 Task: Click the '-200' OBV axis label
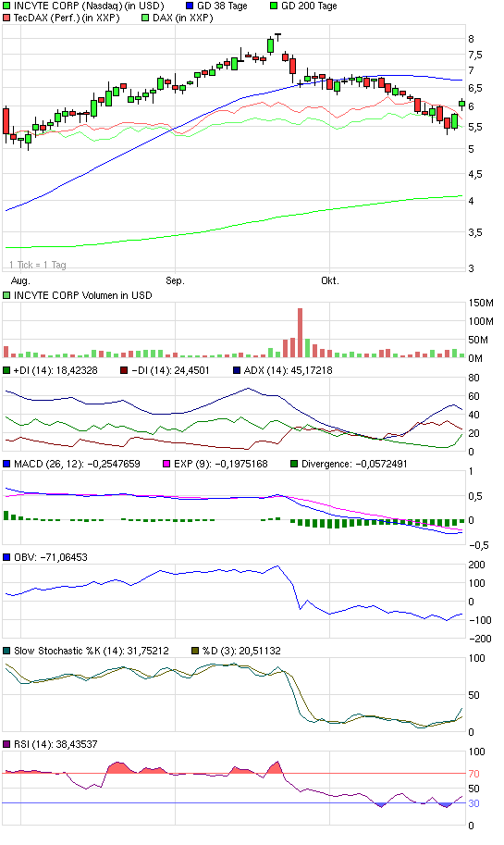coord(480,639)
